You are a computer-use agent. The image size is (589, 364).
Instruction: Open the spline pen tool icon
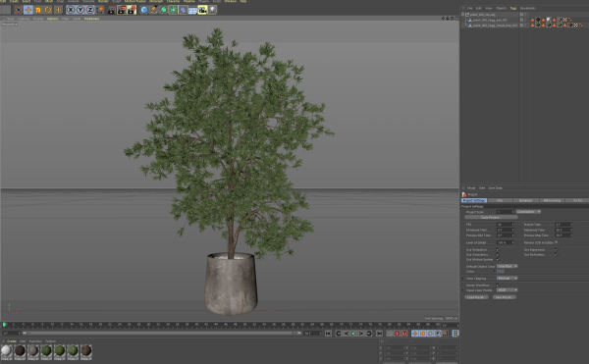click(154, 10)
